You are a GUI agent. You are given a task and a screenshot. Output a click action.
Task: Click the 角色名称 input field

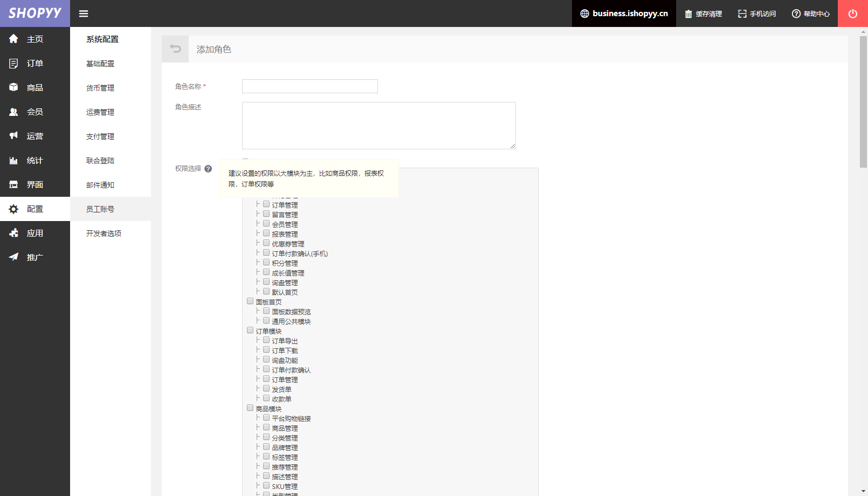click(x=310, y=86)
